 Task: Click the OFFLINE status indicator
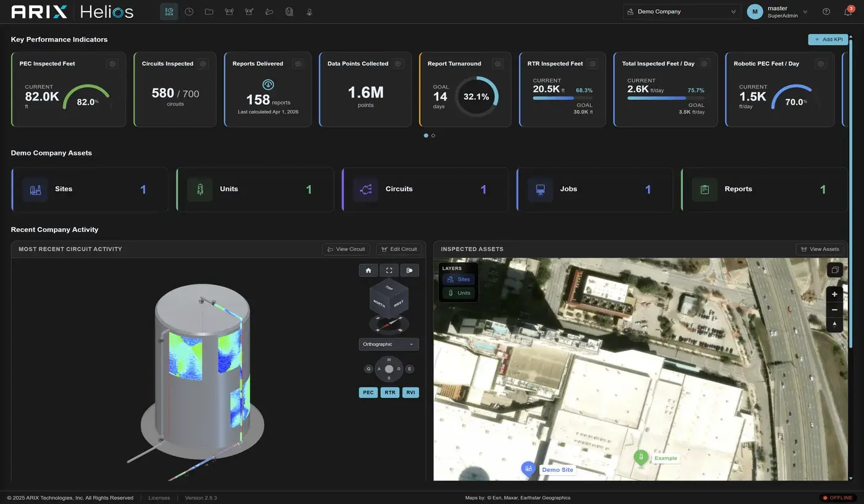click(837, 498)
